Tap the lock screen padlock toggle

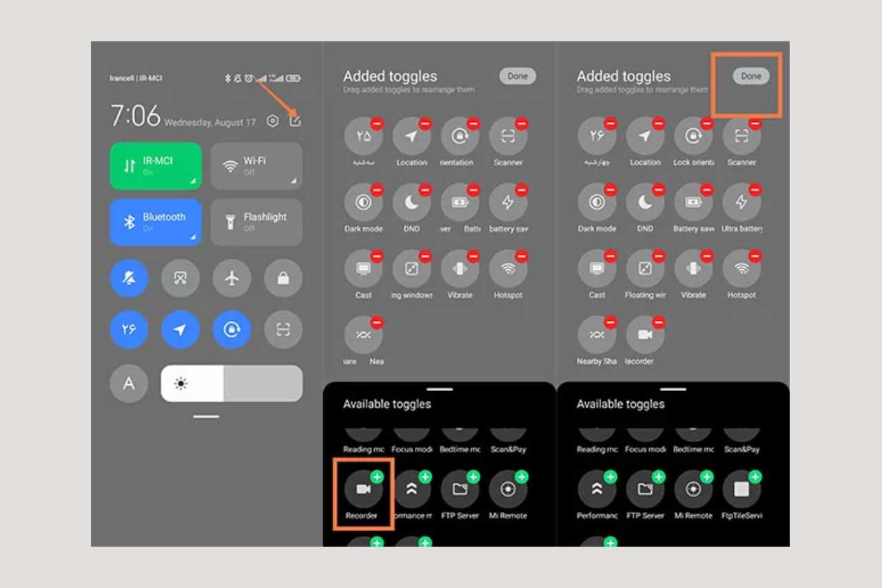(x=283, y=278)
